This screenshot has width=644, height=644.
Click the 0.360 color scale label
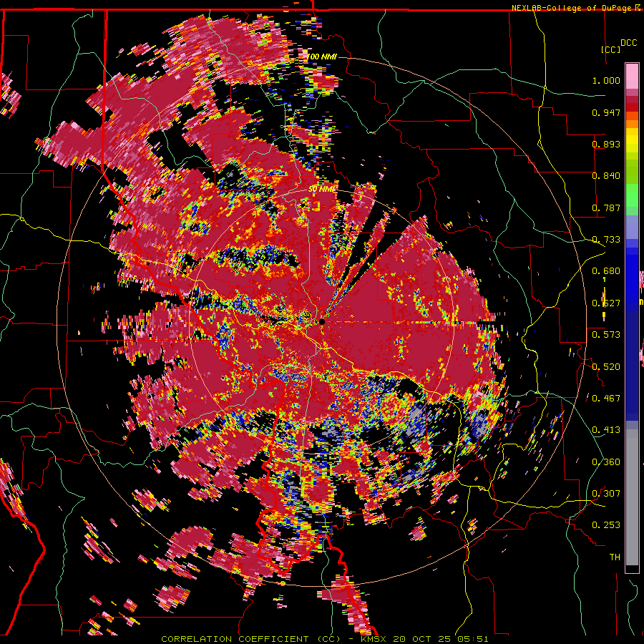click(x=606, y=462)
